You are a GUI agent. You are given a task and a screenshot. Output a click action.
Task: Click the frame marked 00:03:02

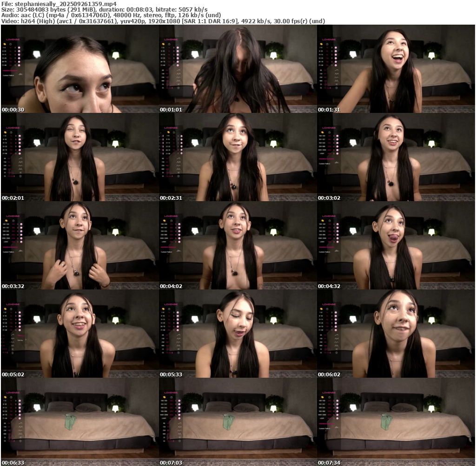click(396, 157)
